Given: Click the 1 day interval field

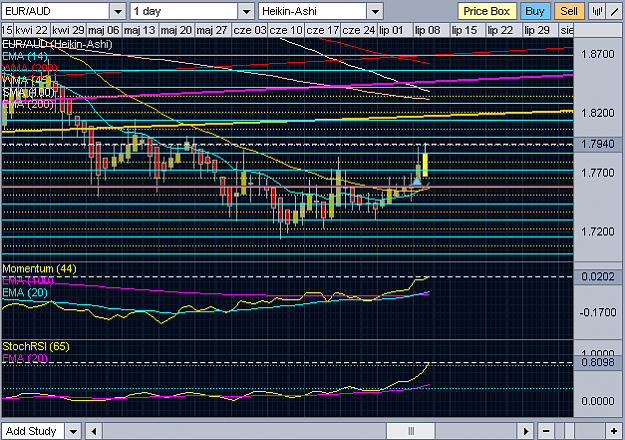Looking at the screenshot, I should pyautogui.click(x=184, y=11).
